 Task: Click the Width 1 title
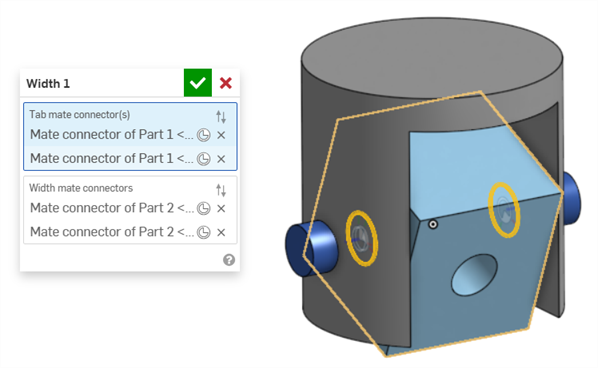pyautogui.click(x=48, y=84)
